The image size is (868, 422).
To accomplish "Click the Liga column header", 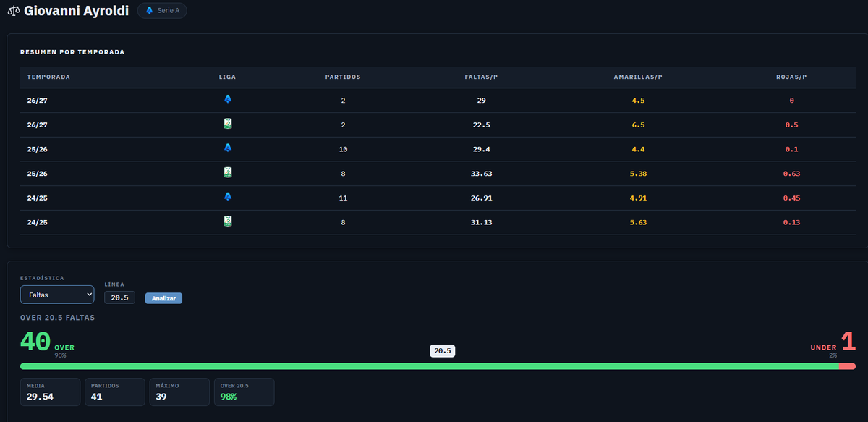I will coord(228,77).
